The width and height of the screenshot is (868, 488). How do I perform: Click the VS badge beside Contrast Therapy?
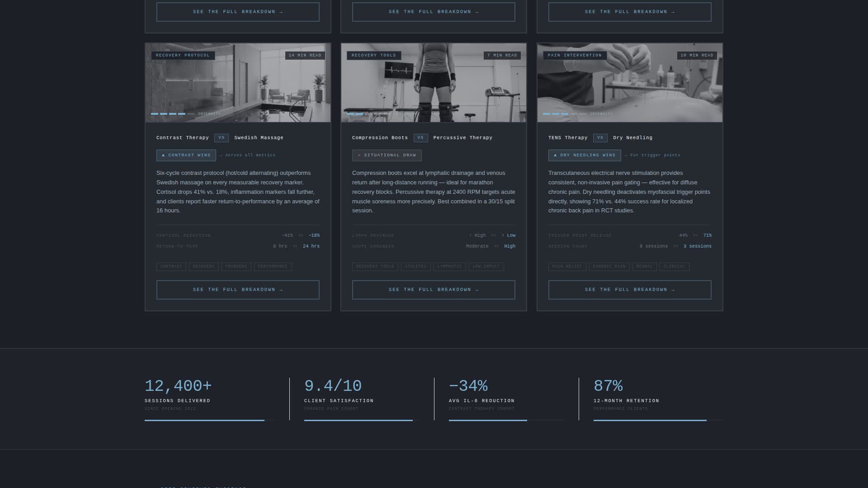(221, 138)
